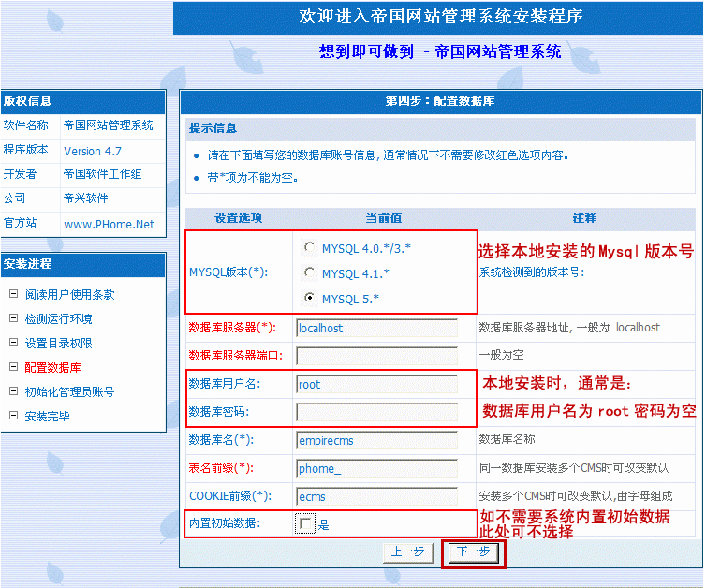Viewport: 706px width, 588px height.
Task: Select the MYSQL 5.* radio button
Action: pyautogui.click(x=309, y=298)
